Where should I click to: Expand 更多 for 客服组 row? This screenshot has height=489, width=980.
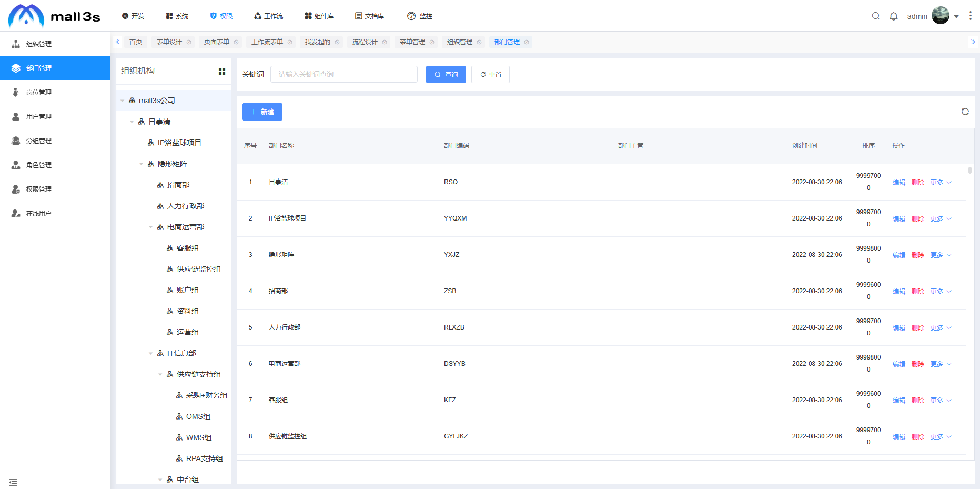click(x=941, y=401)
